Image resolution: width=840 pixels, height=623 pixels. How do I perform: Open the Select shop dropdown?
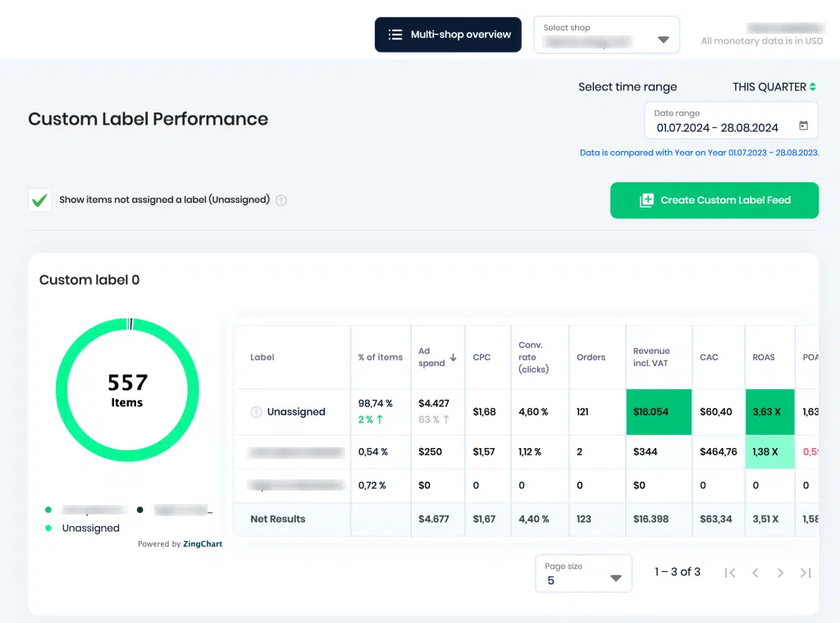click(x=606, y=34)
